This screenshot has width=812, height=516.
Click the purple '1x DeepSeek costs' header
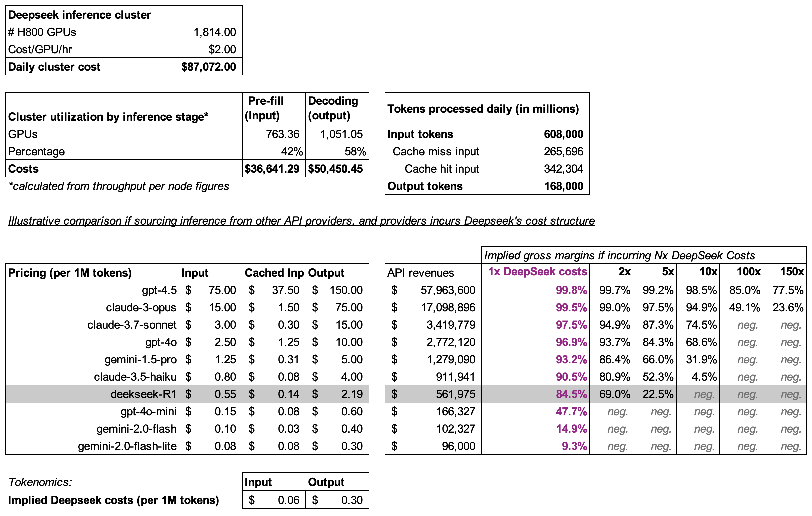click(538, 271)
